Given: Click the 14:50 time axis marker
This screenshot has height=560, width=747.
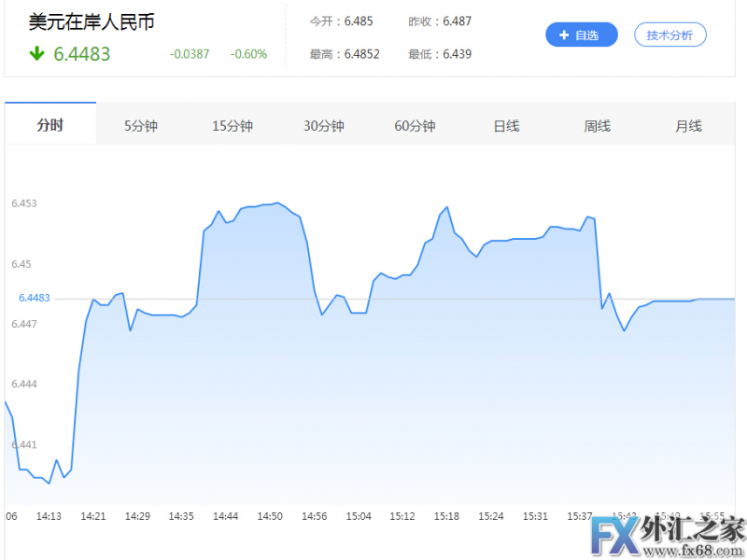Looking at the screenshot, I should [271, 516].
